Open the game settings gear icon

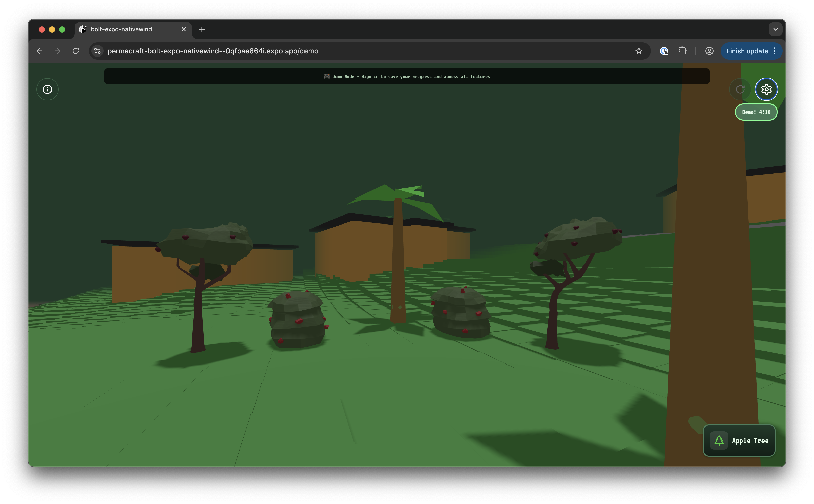point(766,89)
